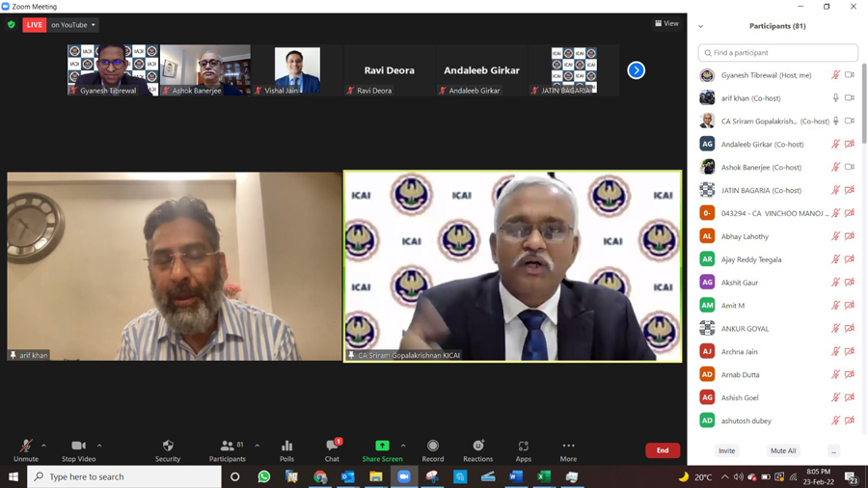
Task: Select ANKUR GOYAL in participant list
Action: click(777, 329)
